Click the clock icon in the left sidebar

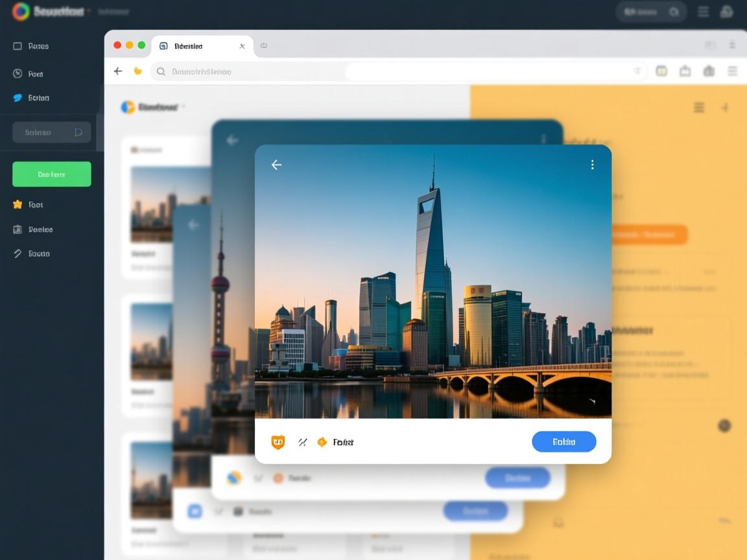click(x=18, y=74)
